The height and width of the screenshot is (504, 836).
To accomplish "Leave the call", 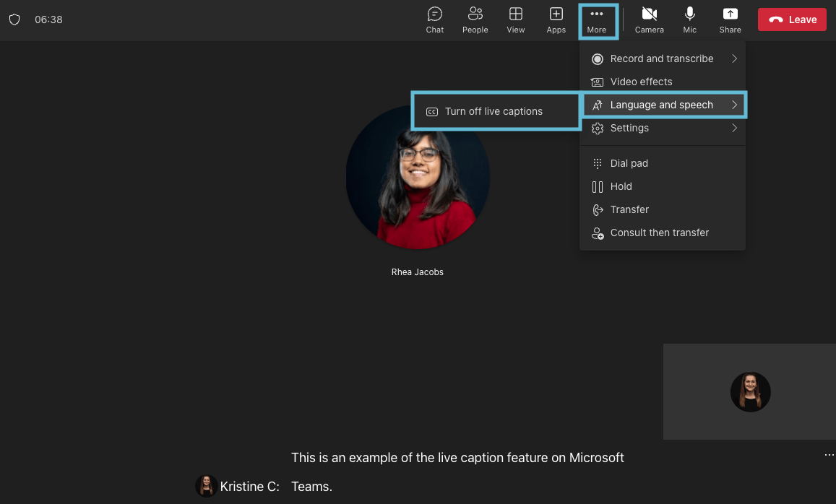I will (792, 19).
